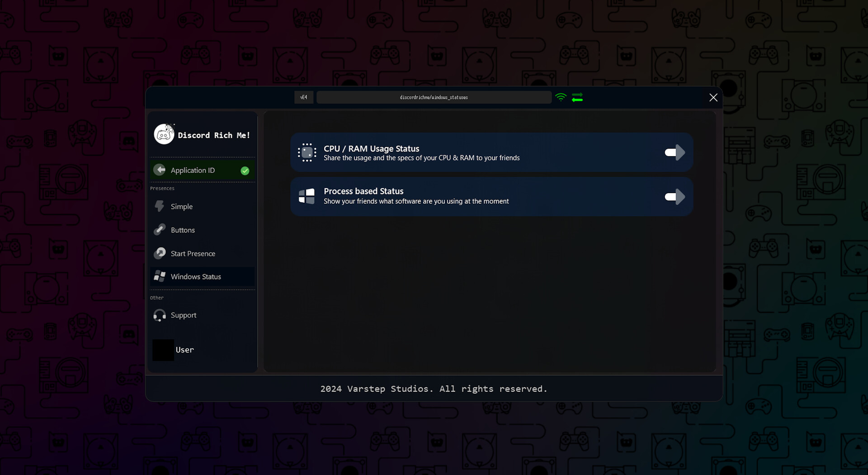Go to the Buttons page
This screenshot has width=868, height=475.
202,230
